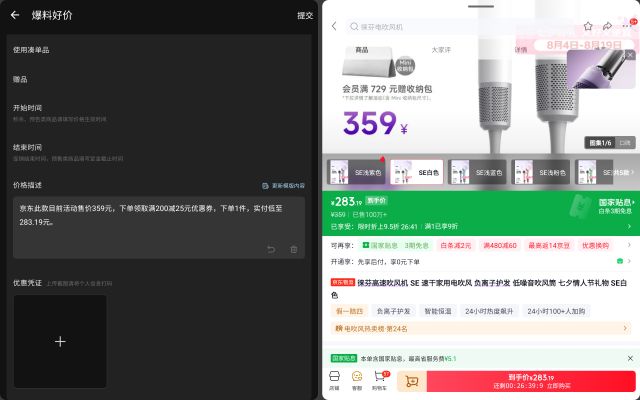Tap the 榜 ranking icon
The width and height of the screenshot is (640, 400).
(x=339, y=328)
